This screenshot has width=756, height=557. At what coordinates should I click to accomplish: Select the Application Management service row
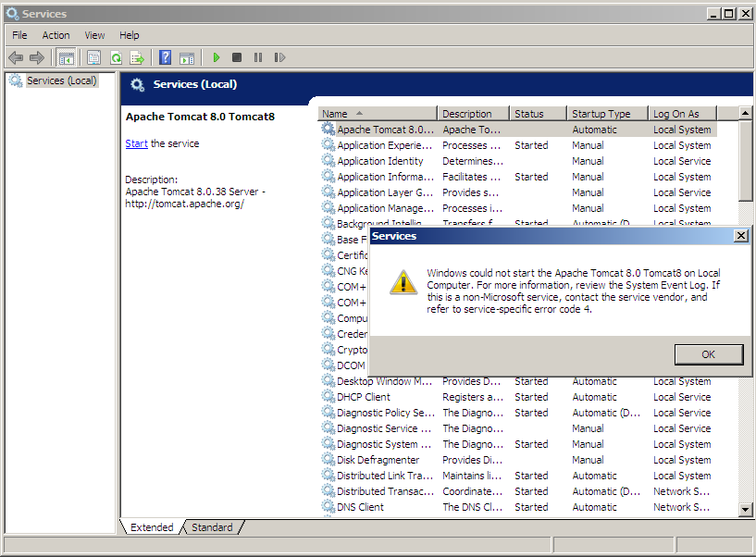coord(519,208)
